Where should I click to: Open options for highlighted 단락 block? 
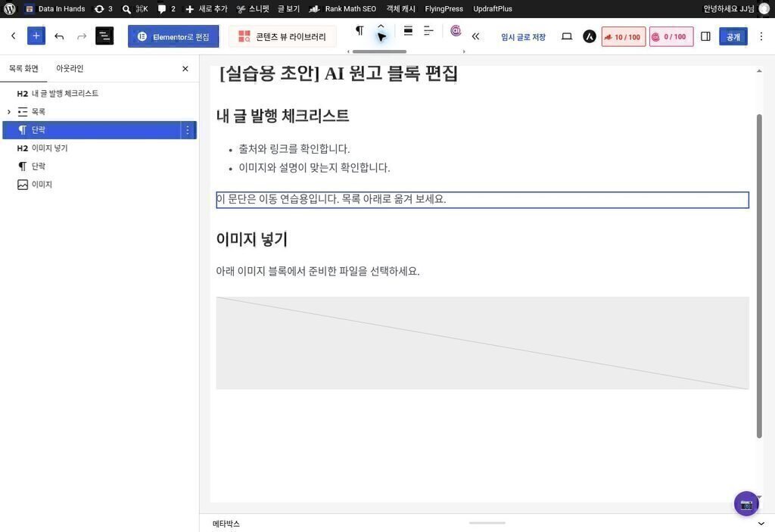[188, 130]
